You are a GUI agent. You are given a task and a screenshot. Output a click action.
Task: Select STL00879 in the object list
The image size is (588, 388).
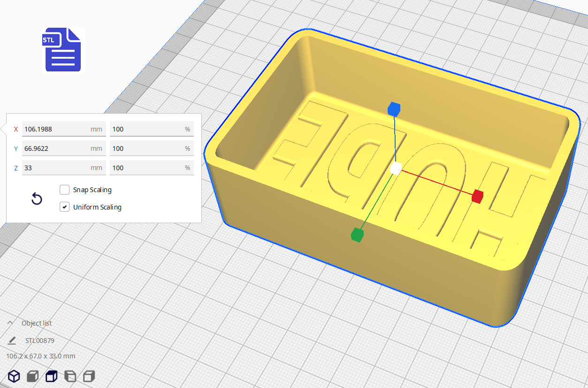click(40, 341)
